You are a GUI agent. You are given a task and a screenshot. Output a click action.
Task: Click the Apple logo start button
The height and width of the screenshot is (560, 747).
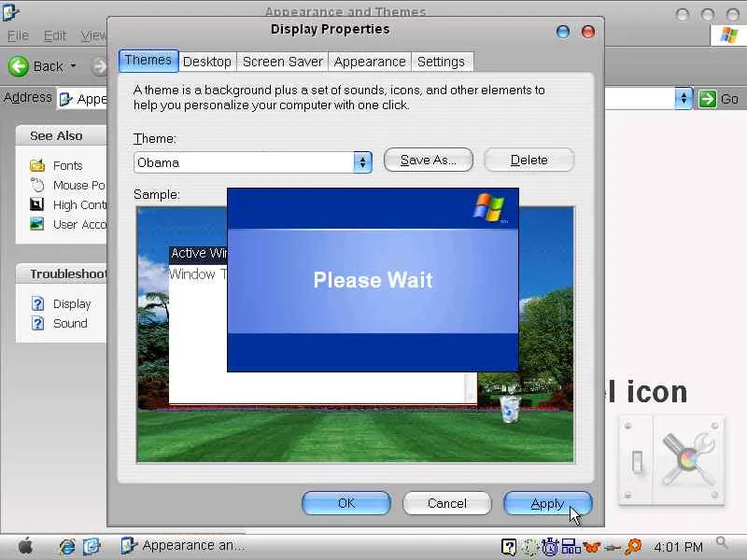[26, 546]
